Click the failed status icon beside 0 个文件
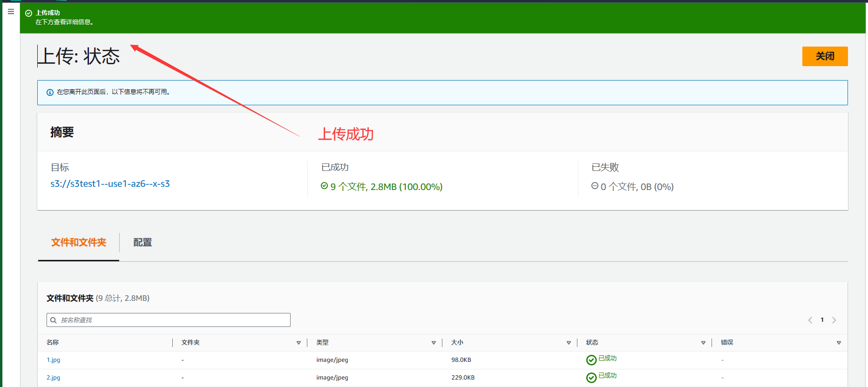Image resolution: width=868 pixels, height=387 pixels. [x=595, y=186]
